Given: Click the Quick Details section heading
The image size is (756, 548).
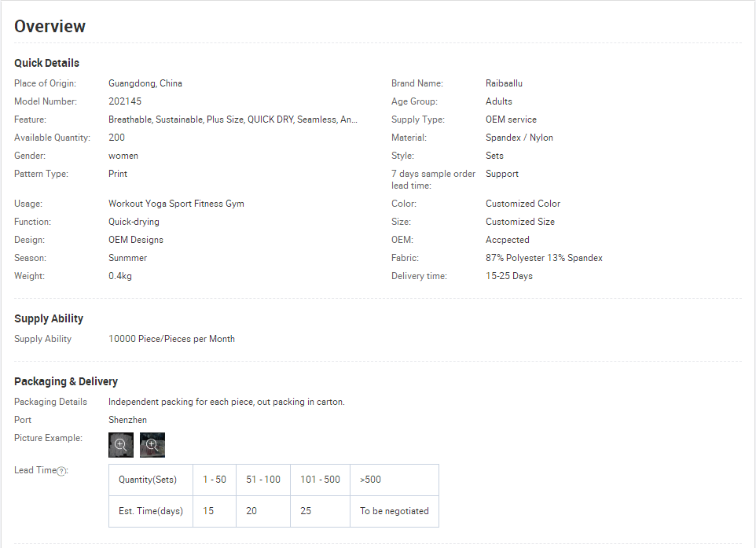Looking at the screenshot, I should (x=47, y=63).
